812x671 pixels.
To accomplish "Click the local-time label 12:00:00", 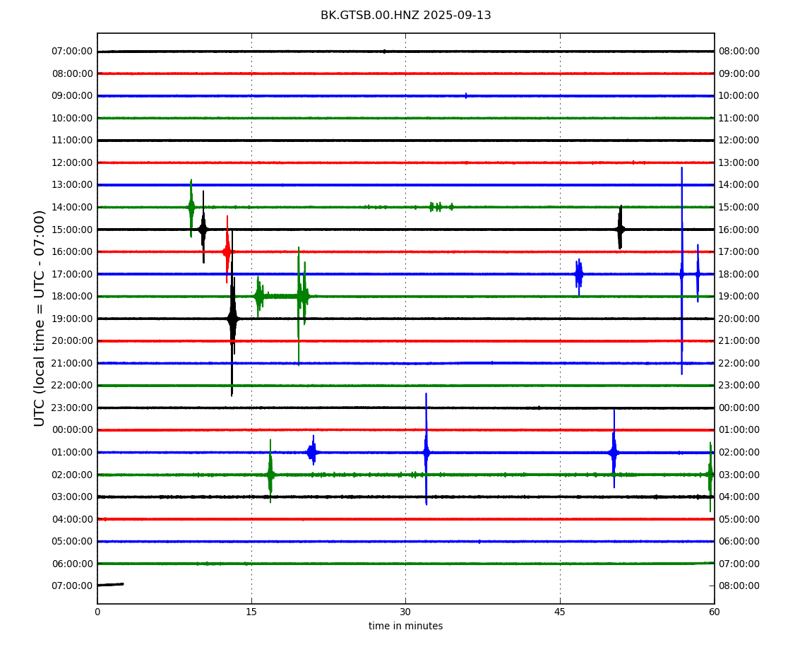I will (739, 141).
